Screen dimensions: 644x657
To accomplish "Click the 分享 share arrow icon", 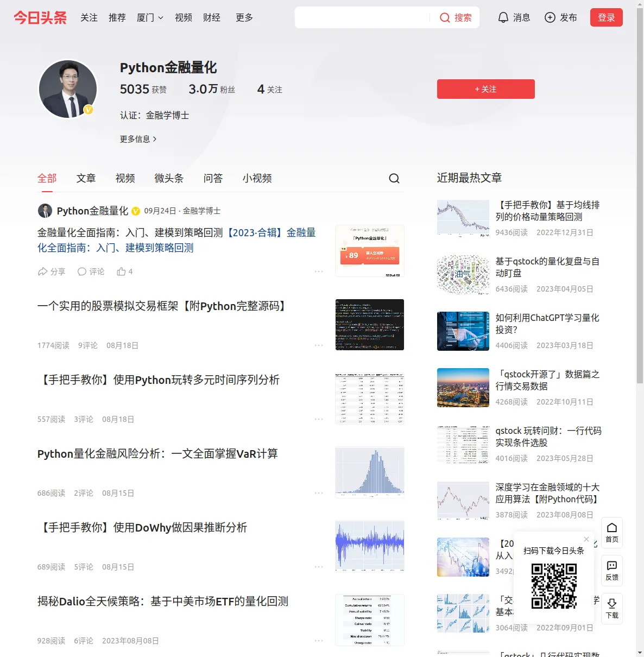I will (43, 271).
